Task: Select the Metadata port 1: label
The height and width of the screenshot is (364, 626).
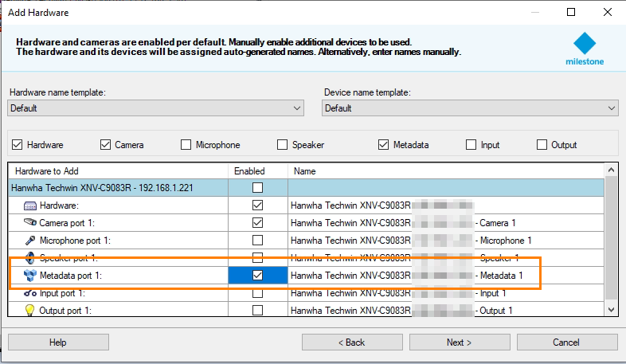Action: coord(71,276)
